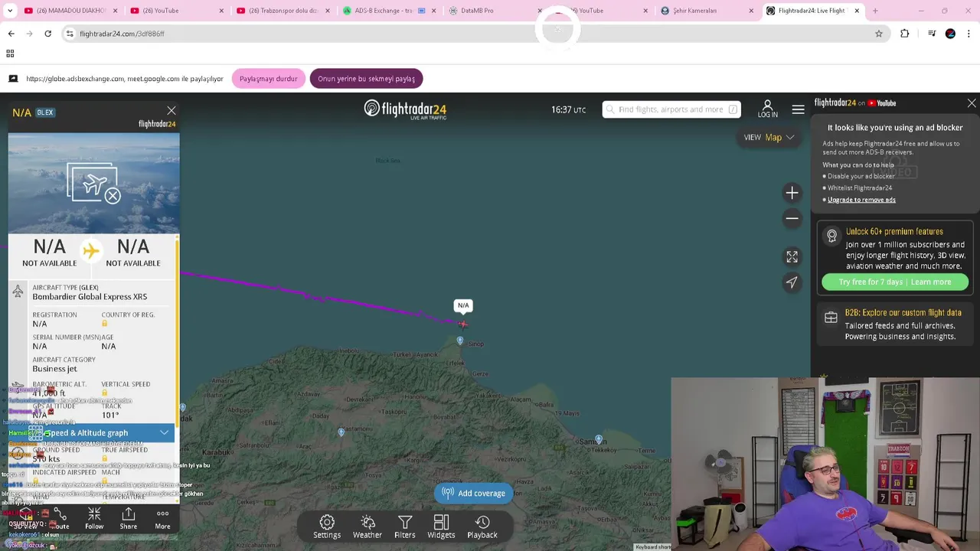
Task: Open the Filters tool
Action: pyautogui.click(x=404, y=527)
